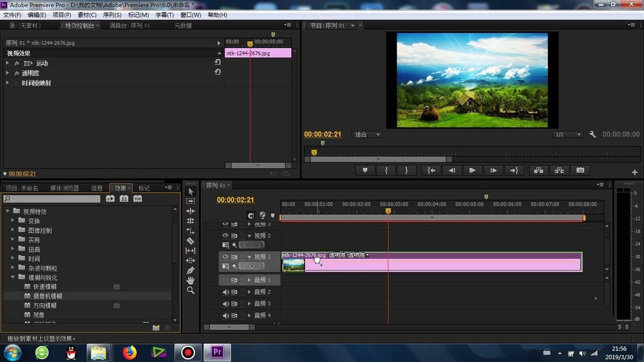Click the effects search field
The height and width of the screenshot is (362, 644).
(52, 199)
